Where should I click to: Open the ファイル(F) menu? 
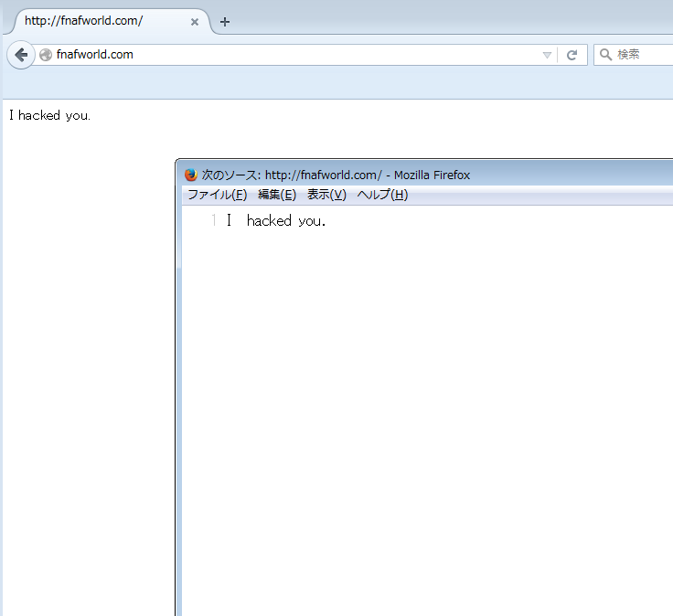tap(217, 195)
